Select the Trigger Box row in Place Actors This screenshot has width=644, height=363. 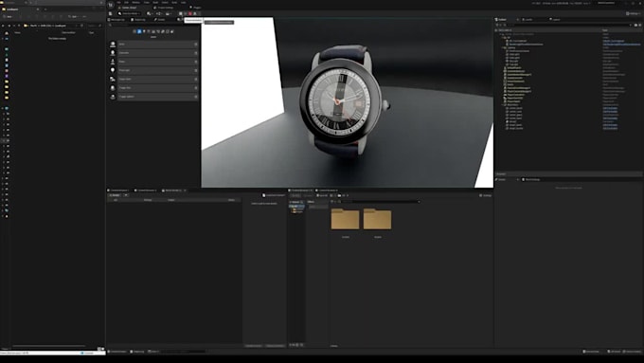(158, 88)
